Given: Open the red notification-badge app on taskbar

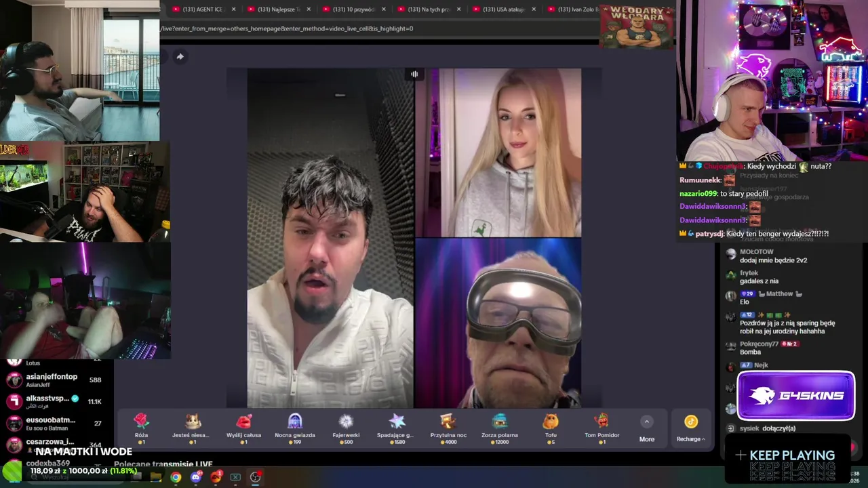Looking at the screenshot, I should click(x=216, y=477).
